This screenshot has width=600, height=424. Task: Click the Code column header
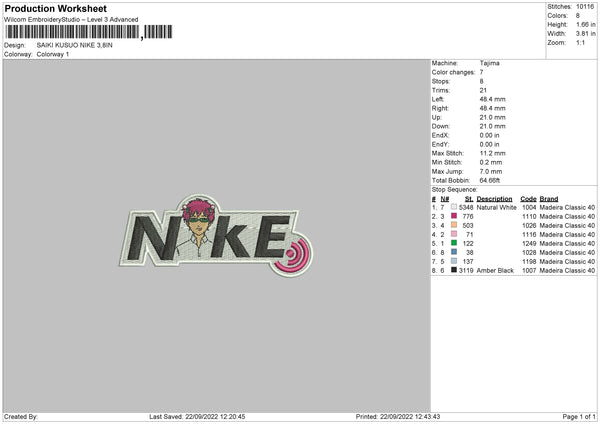click(528, 199)
